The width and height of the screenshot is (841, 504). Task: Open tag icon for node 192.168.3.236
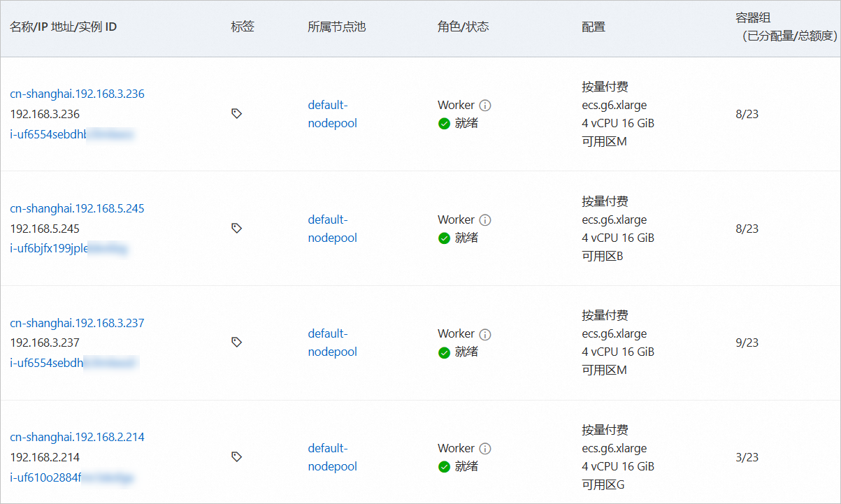point(236,113)
